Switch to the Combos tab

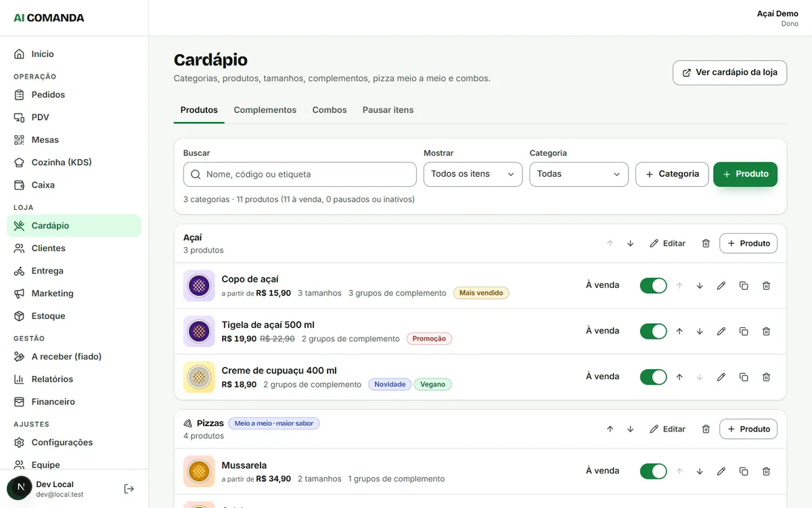click(330, 110)
